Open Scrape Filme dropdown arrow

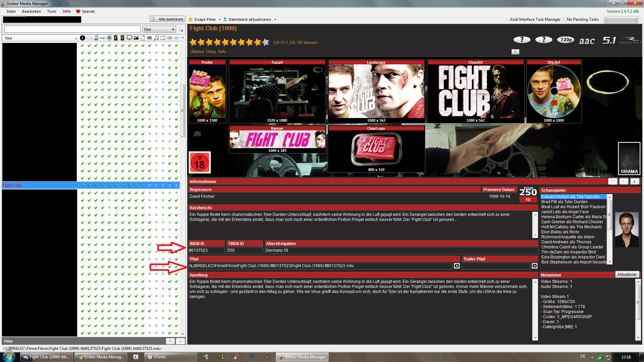click(220, 19)
